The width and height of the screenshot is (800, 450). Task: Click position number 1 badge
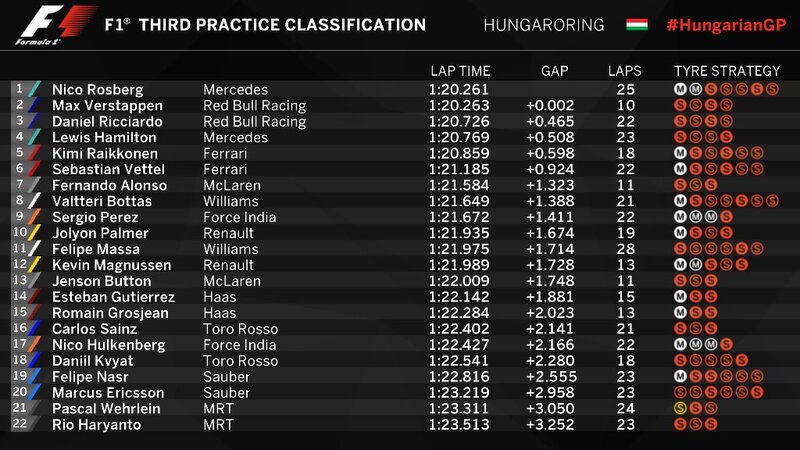pos(18,88)
